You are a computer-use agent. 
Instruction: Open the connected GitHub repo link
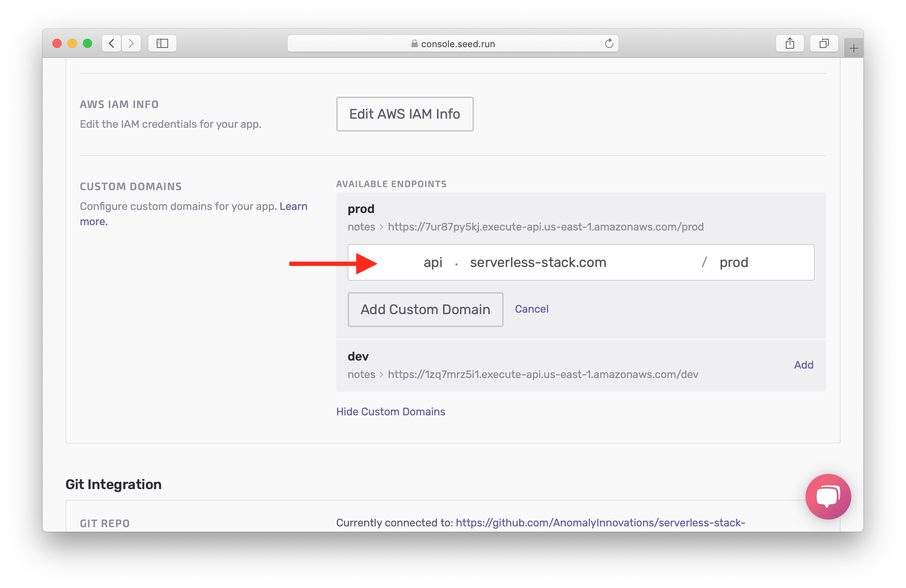tap(599, 523)
